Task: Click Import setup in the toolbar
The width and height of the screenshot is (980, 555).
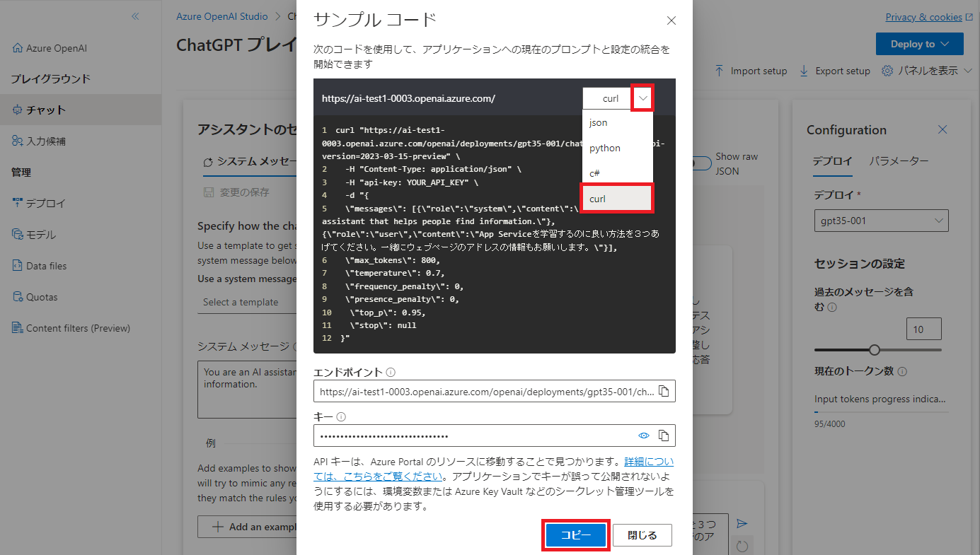Action: coord(751,71)
